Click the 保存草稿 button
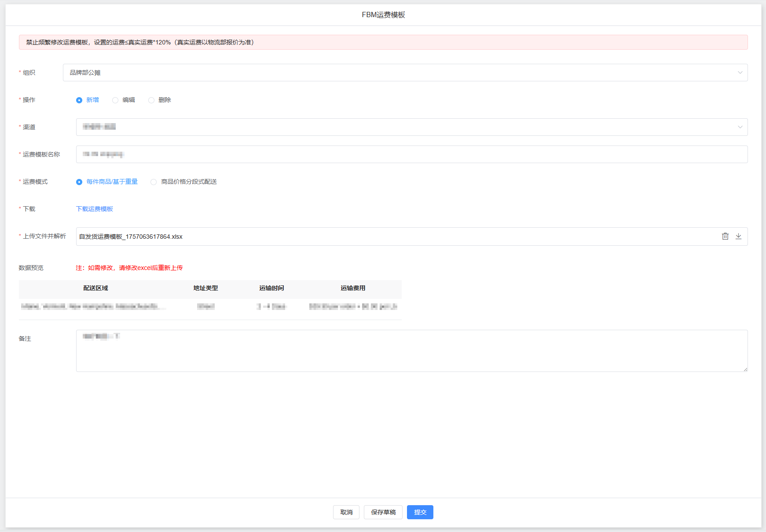This screenshot has width=766, height=532. tap(383, 512)
